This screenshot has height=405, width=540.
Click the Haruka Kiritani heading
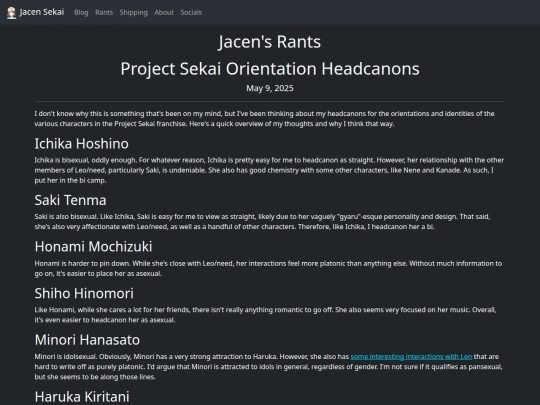pyautogui.click(x=82, y=397)
